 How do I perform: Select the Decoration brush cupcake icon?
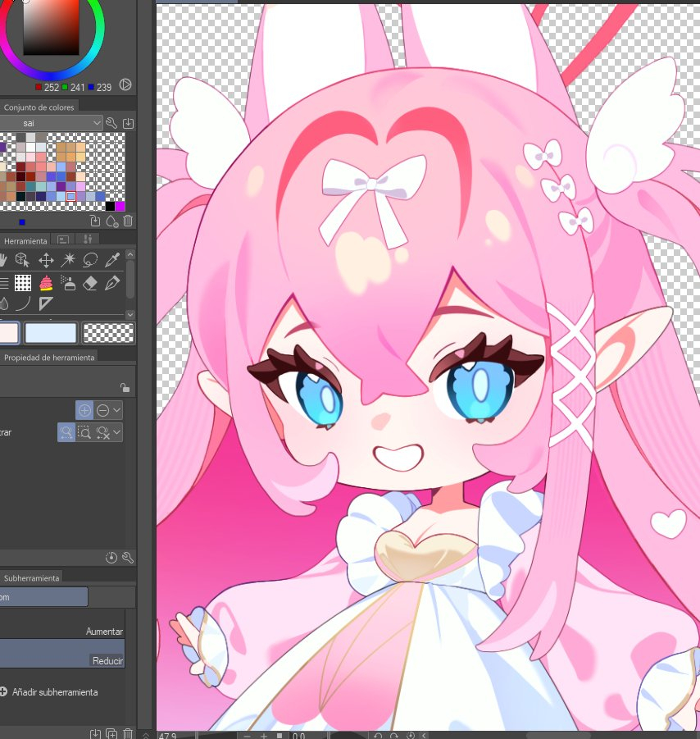tap(46, 283)
